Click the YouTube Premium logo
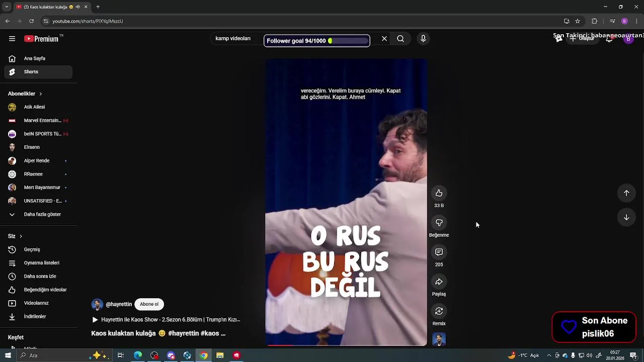Viewport: 644px width, 362px height. coord(41,39)
